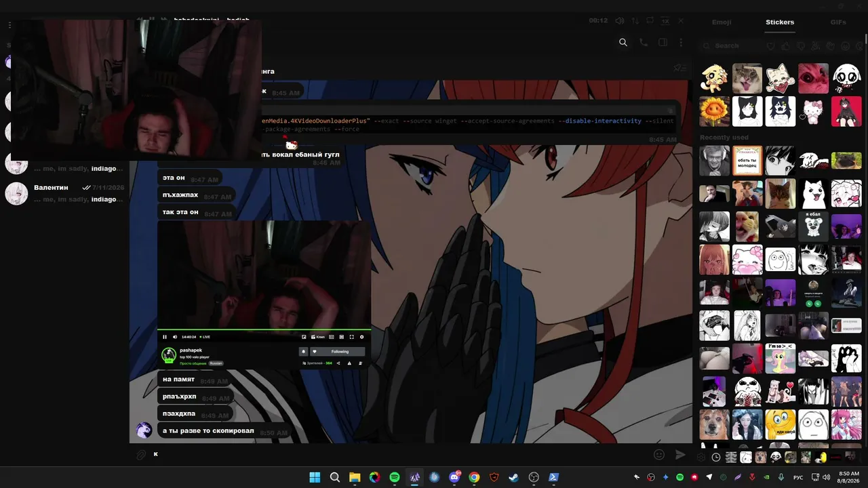The image size is (868, 488).
Task: Mute the voice message player volume
Action: 620,21
